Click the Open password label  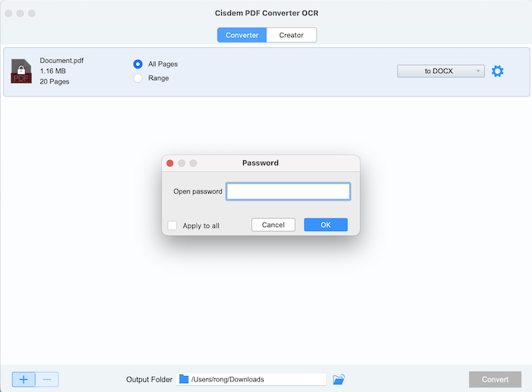tap(198, 191)
